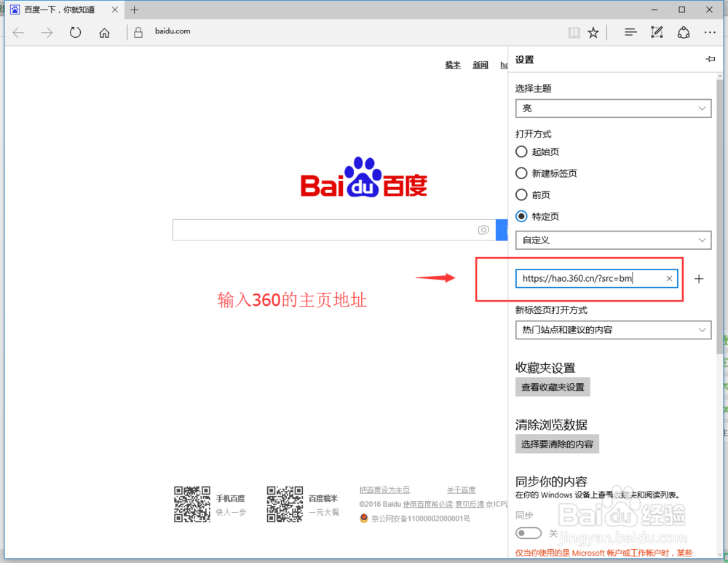Viewport: 728px width, 563px height.
Task: Open Reading view book icon
Action: coord(574,33)
